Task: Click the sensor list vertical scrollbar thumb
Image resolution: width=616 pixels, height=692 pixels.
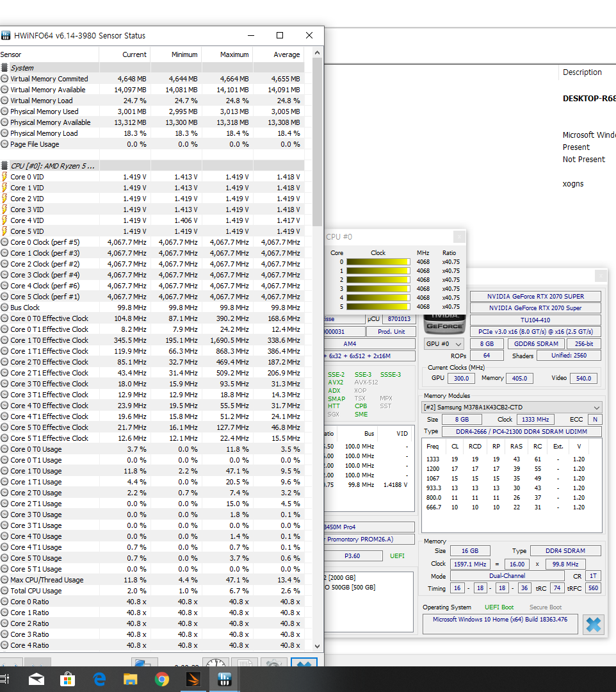Action: click(317, 142)
